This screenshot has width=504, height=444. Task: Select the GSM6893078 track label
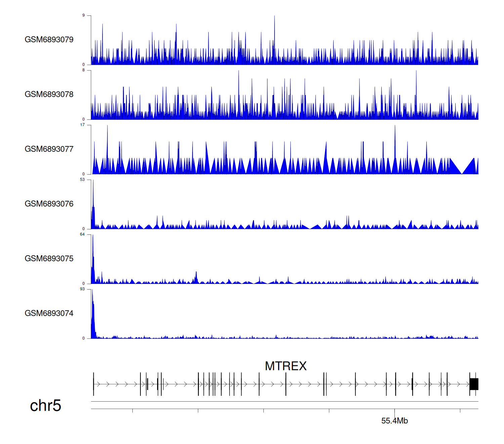pyautogui.click(x=49, y=95)
